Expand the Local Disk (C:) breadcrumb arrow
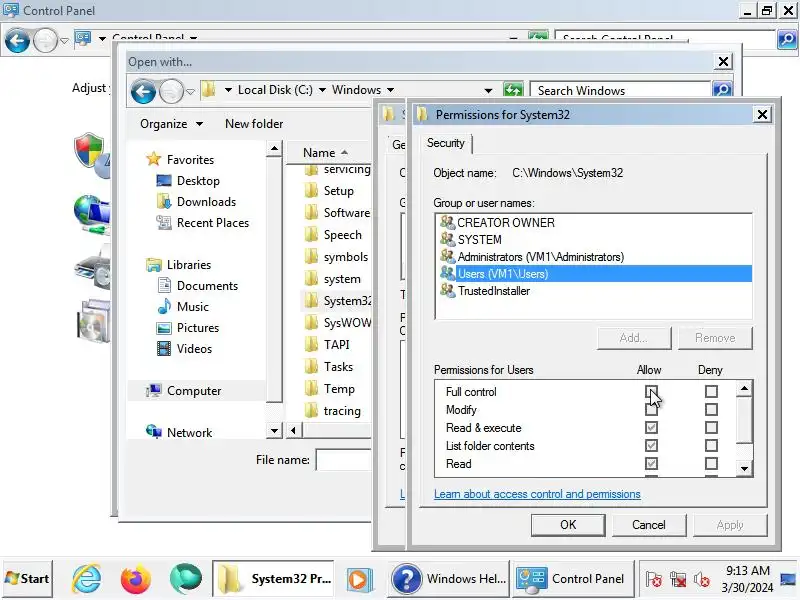 pyautogui.click(x=322, y=90)
